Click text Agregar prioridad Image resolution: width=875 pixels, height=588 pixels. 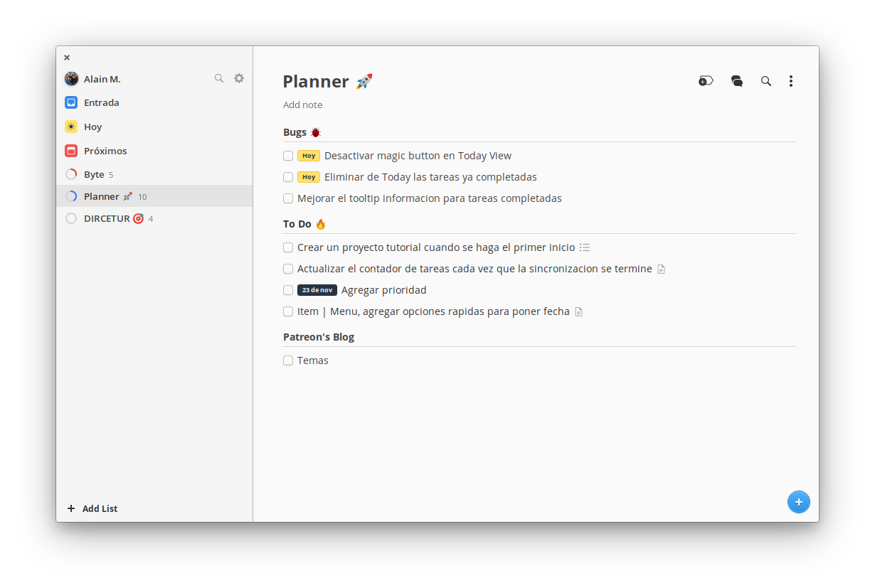pyautogui.click(x=384, y=290)
